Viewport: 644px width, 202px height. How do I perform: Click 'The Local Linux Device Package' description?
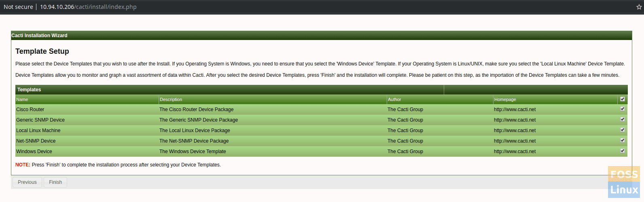click(x=195, y=130)
